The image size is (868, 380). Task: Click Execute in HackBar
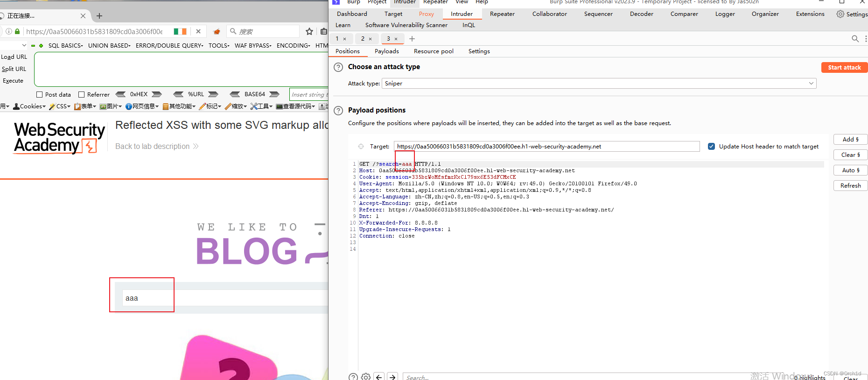click(13, 81)
